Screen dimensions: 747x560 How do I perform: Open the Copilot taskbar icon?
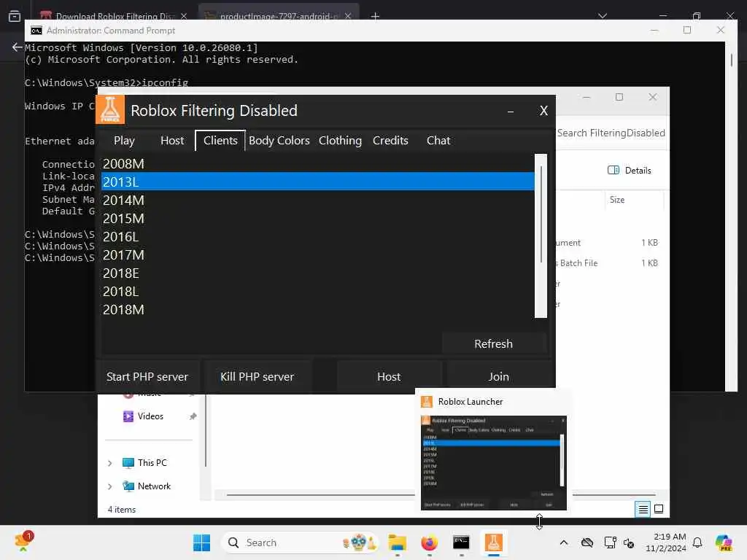724,542
